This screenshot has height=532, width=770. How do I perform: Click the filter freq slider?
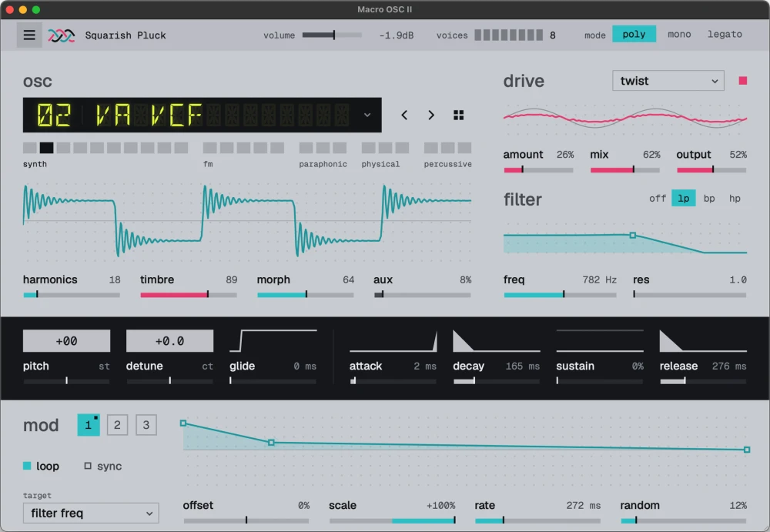(x=560, y=295)
